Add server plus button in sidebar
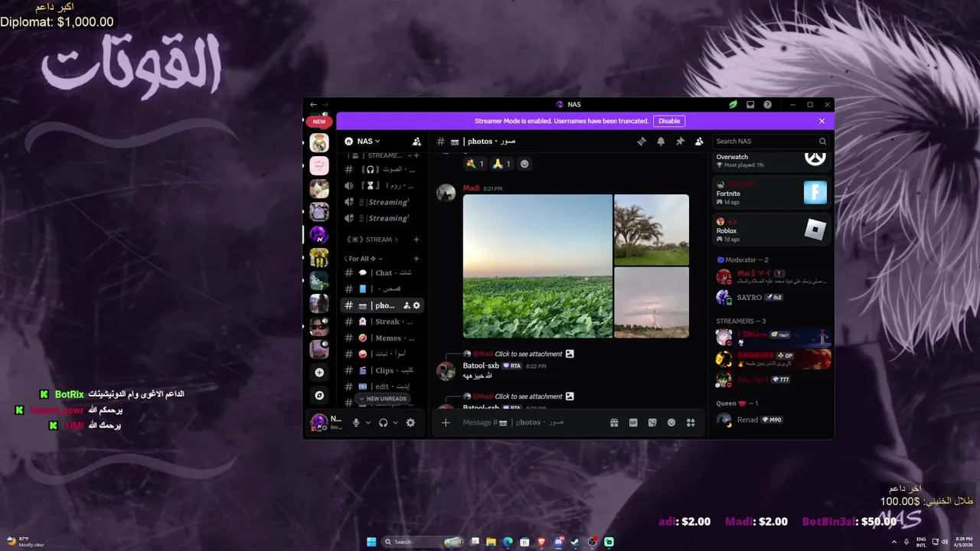The height and width of the screenshot is (551, 980). (319, 373)
